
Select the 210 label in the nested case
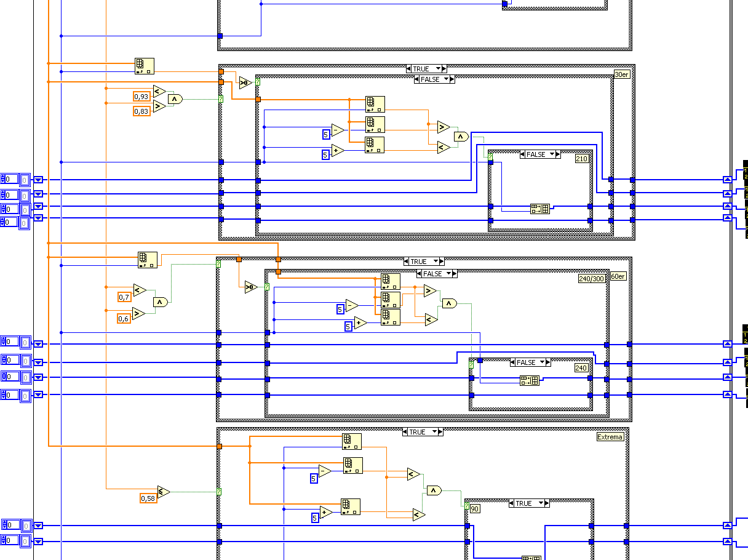[x=581, y=159]
